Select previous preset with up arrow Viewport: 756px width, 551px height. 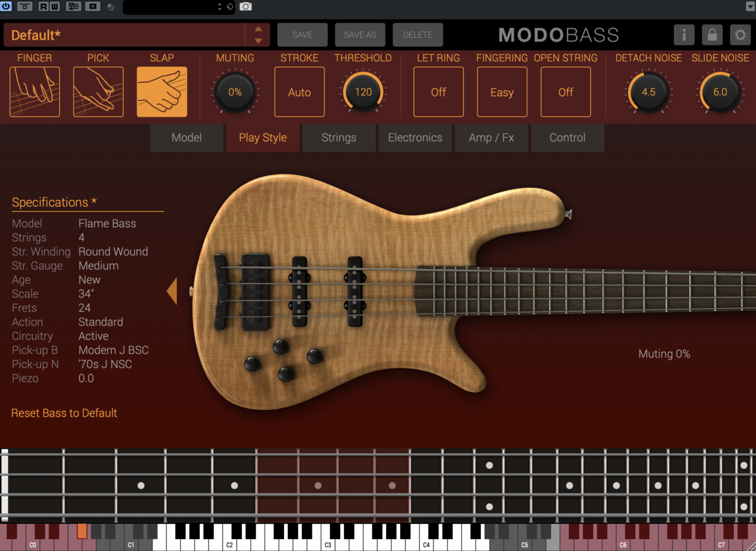pos(258,29)
